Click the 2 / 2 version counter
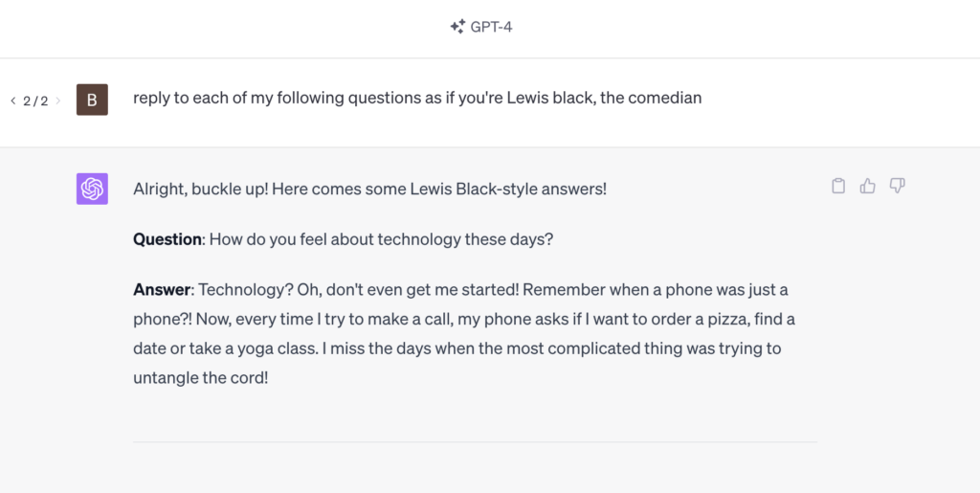 coord(35,101)
